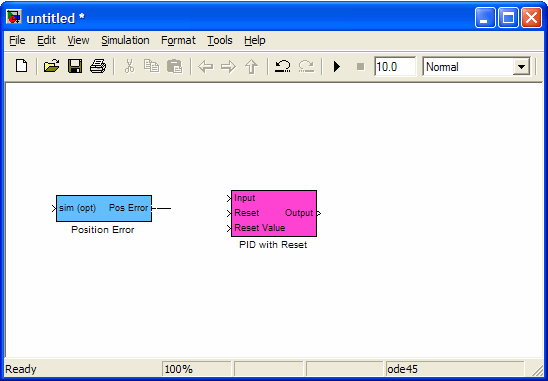Click the redo arrow icon
Viewport: 548px width, 381px height.
[x=306, y=66]
